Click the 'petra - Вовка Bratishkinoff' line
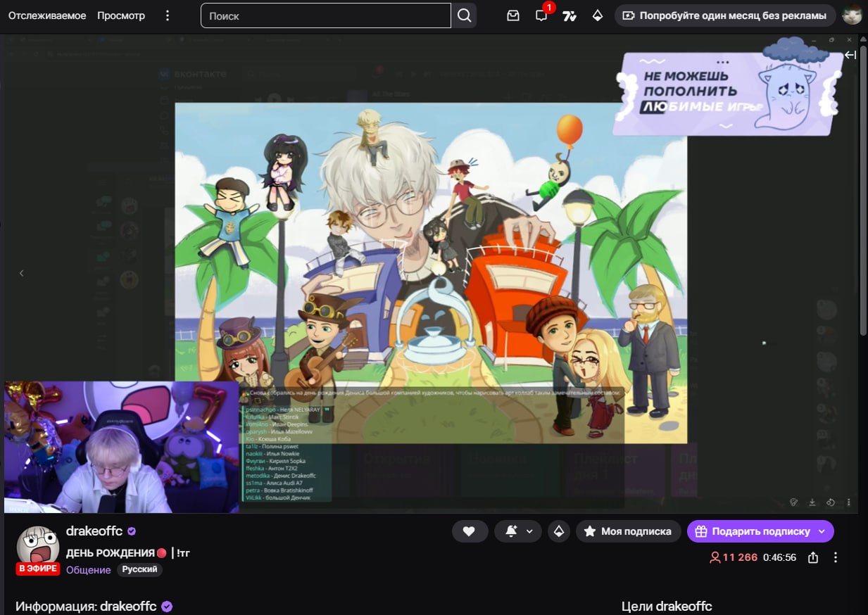 [279, 490]
